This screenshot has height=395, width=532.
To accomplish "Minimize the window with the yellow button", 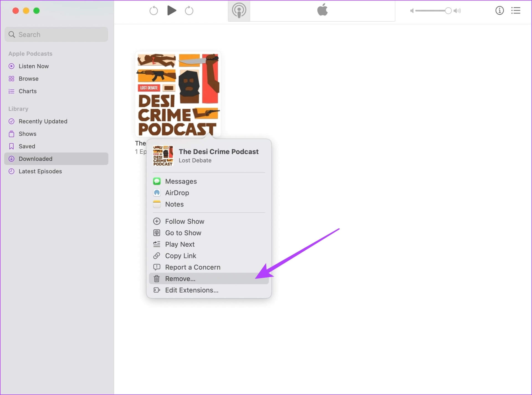I will pos(26,11).
